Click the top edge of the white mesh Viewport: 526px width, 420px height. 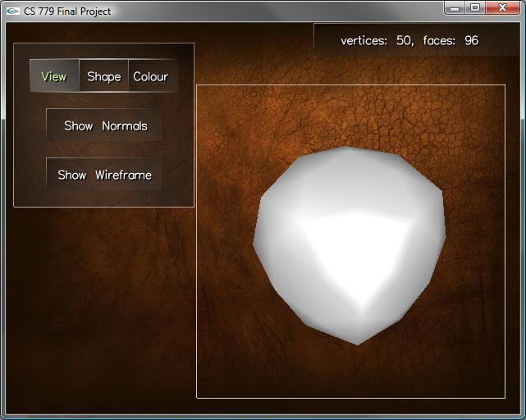[349, 150]
